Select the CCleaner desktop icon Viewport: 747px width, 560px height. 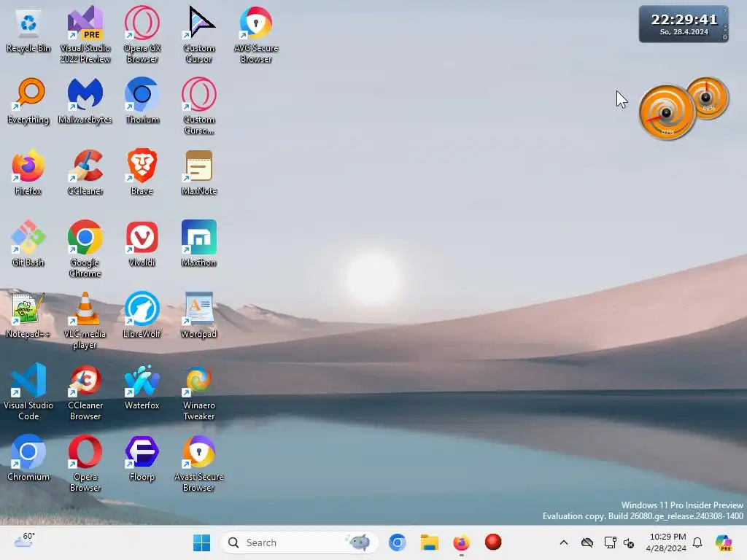point(85,172)
